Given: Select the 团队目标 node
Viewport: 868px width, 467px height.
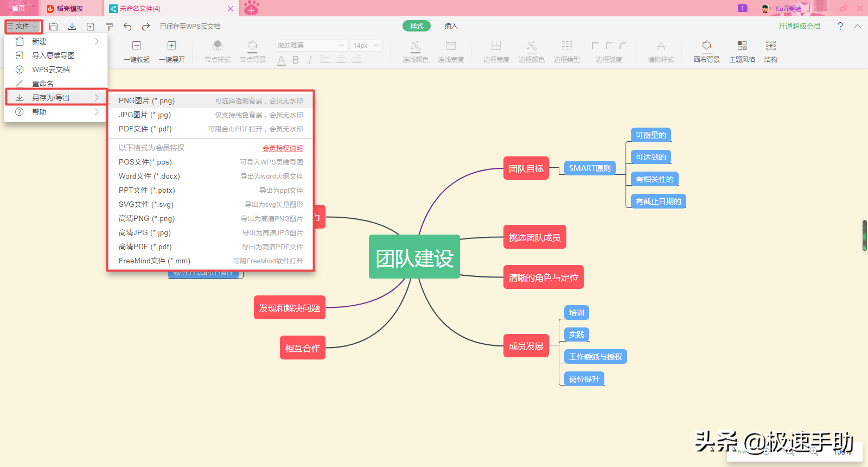Looking at the screenshot, I should pyautogui.click(x=526, y=168).
